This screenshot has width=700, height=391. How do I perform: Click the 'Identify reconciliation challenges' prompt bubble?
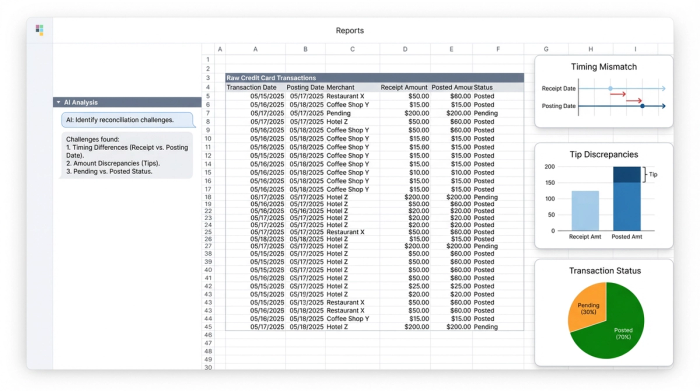pos(127,120)
